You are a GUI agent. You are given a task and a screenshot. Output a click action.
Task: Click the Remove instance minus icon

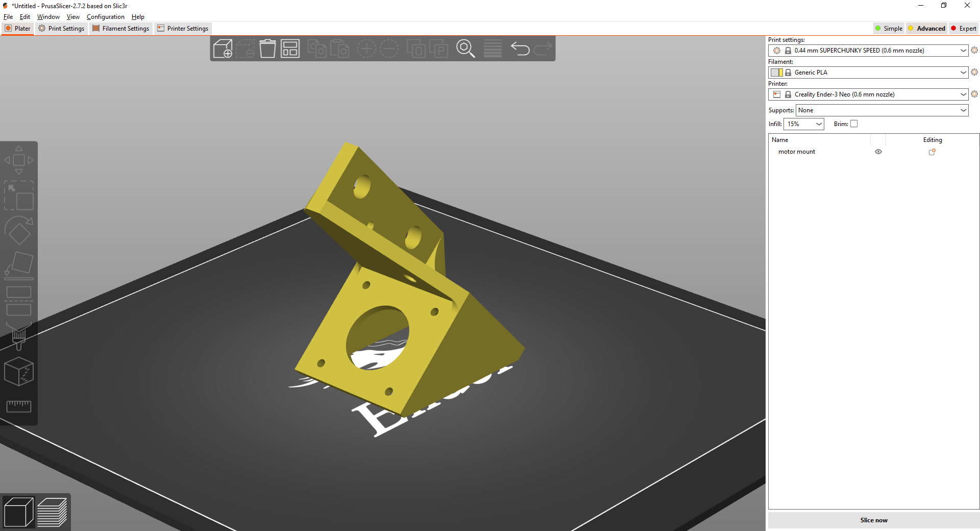389,49
